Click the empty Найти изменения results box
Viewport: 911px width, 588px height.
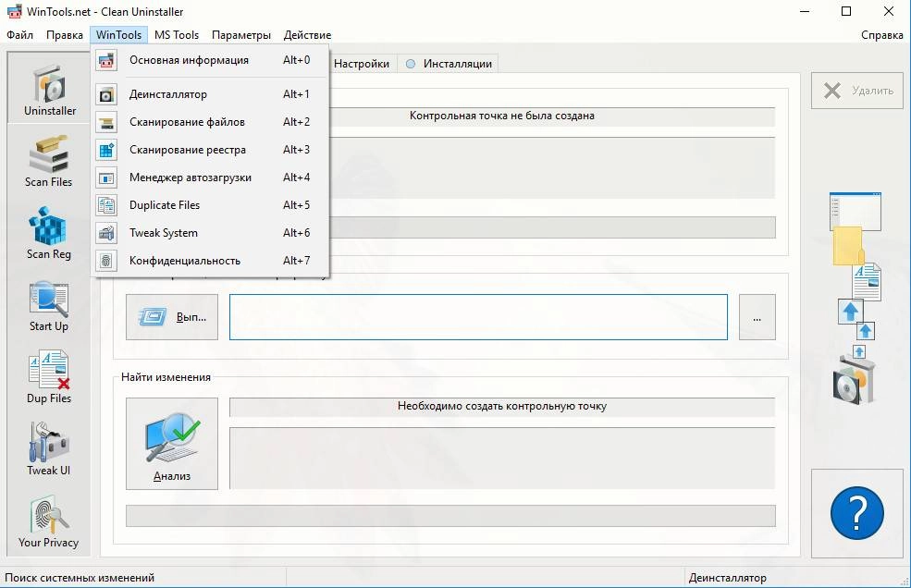502,459
